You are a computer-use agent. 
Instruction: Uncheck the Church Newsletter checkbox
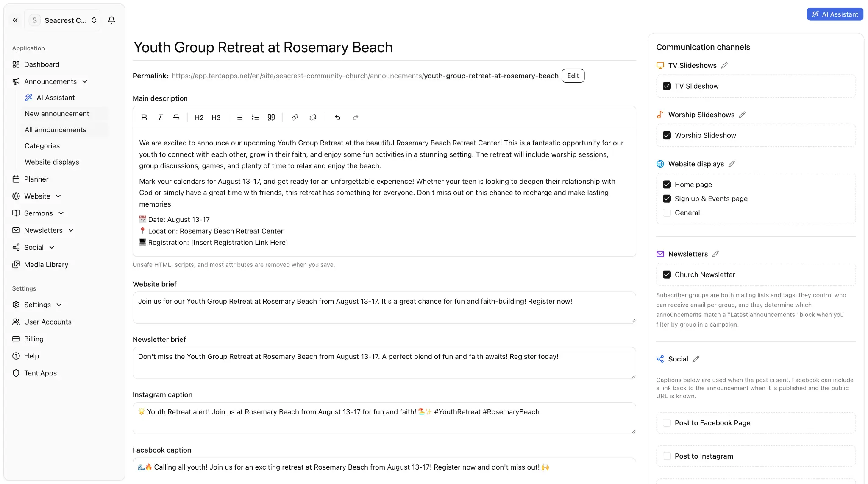pyautogui.click(x=667, y=274)
